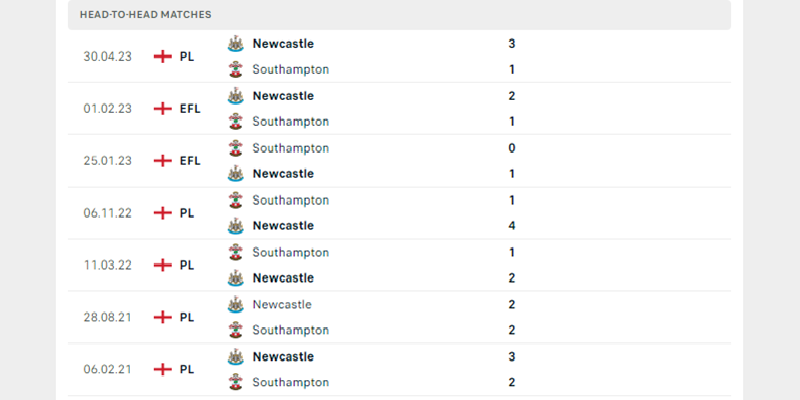The height and width of the screenshot is (400, 800).
Task: Click the Head-to-Head Matches header
Action: (x=146, y=15)
